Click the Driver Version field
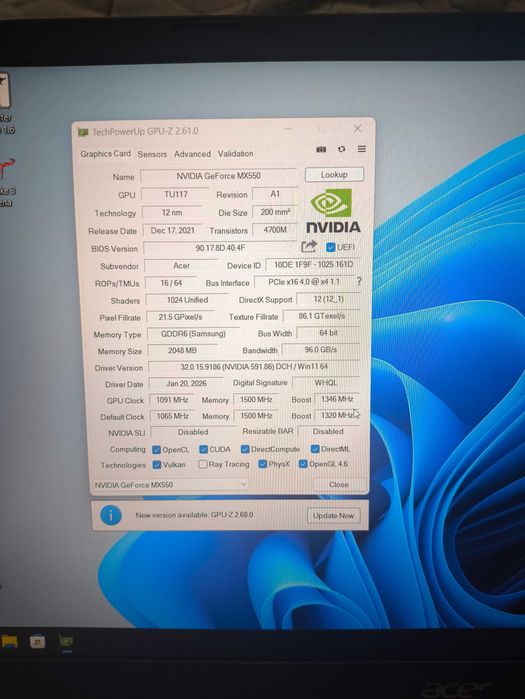This screenshot has width=525, height=699. (254, 366)
